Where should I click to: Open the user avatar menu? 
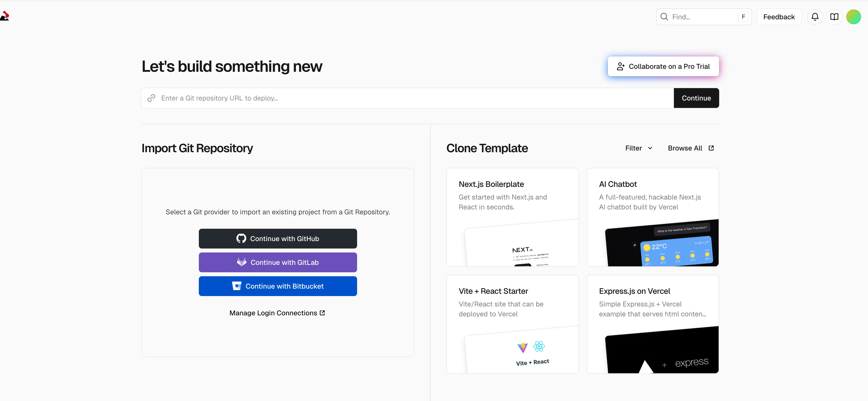coord(853,17)
